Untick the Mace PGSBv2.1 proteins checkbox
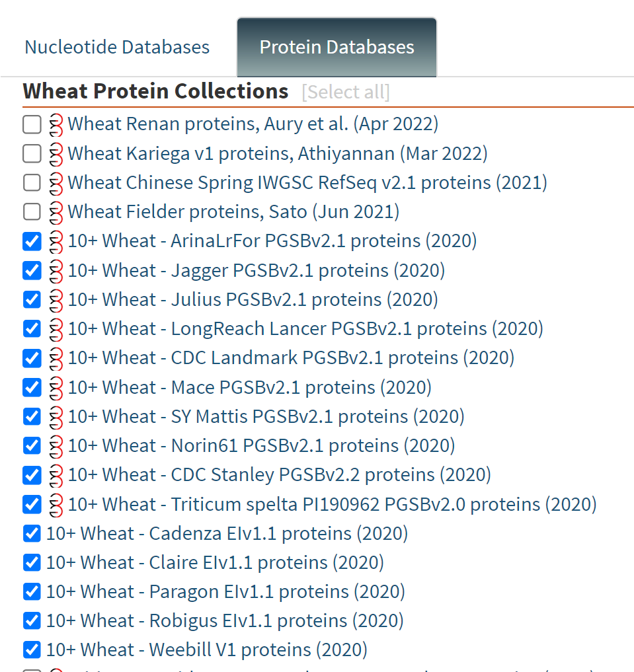Viewport: 634px width, 672px height. [x=32, y=387]
